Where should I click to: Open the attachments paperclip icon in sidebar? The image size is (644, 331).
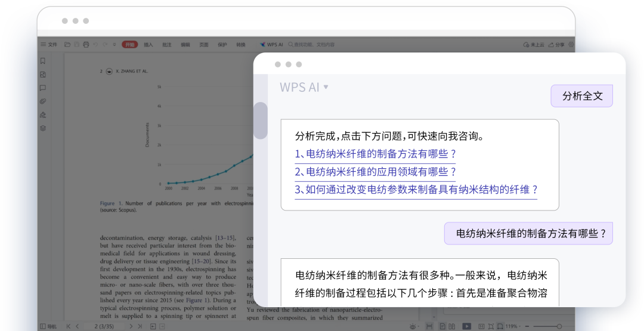pyautogui.click(x=43, y=101)
